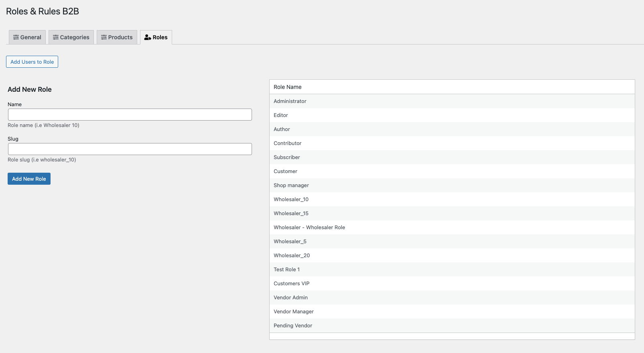Viewport: 644px width, 353px height.
Task: Select the Wholesaler_20 role row
Action: point(452,255)
